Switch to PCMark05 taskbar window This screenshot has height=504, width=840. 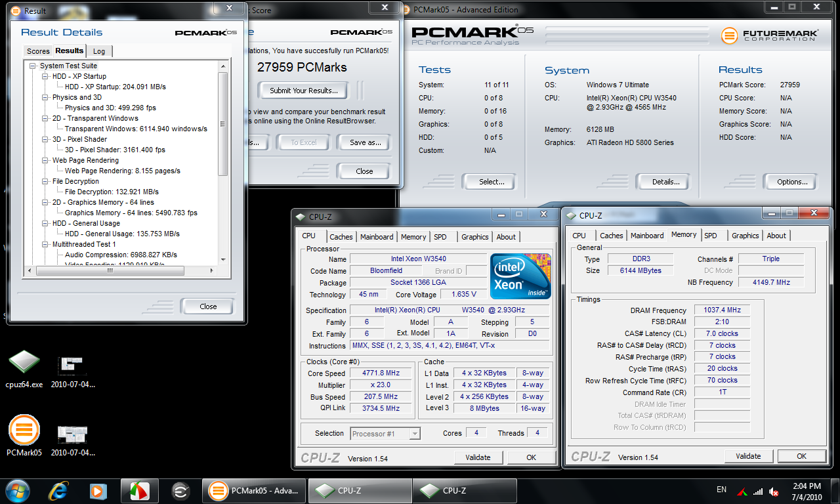[254, 490]
